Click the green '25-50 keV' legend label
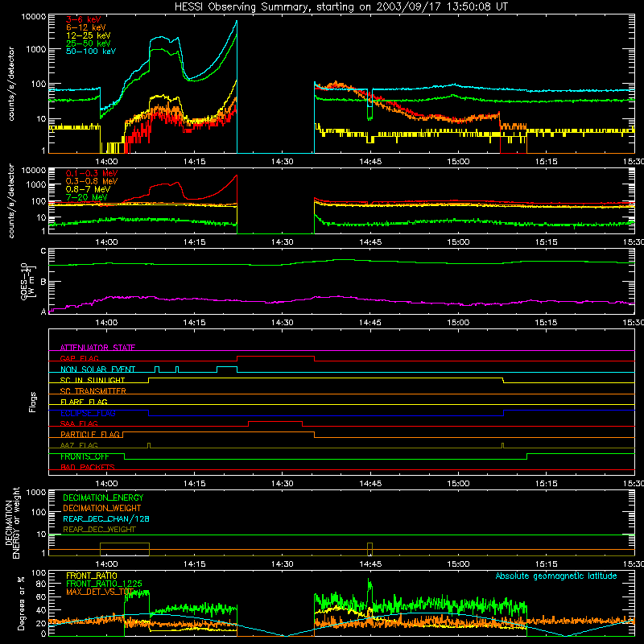The image size is (644, 644). click(x=89, y=43)
